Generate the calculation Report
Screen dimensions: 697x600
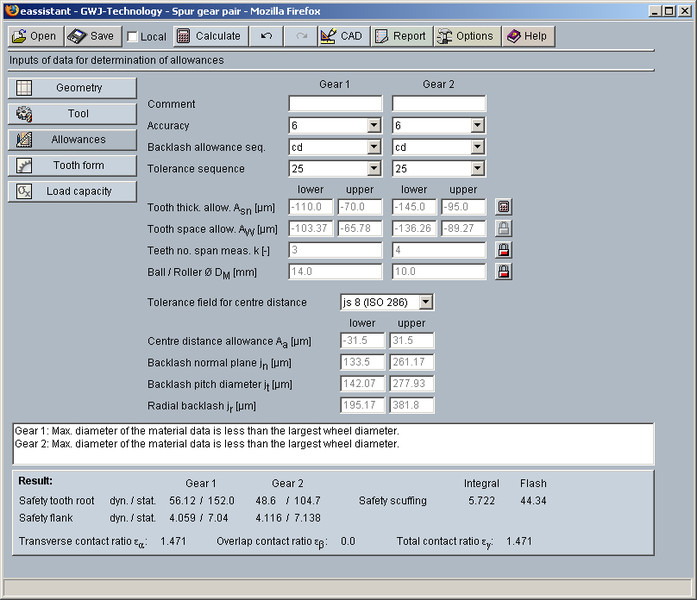400,36
